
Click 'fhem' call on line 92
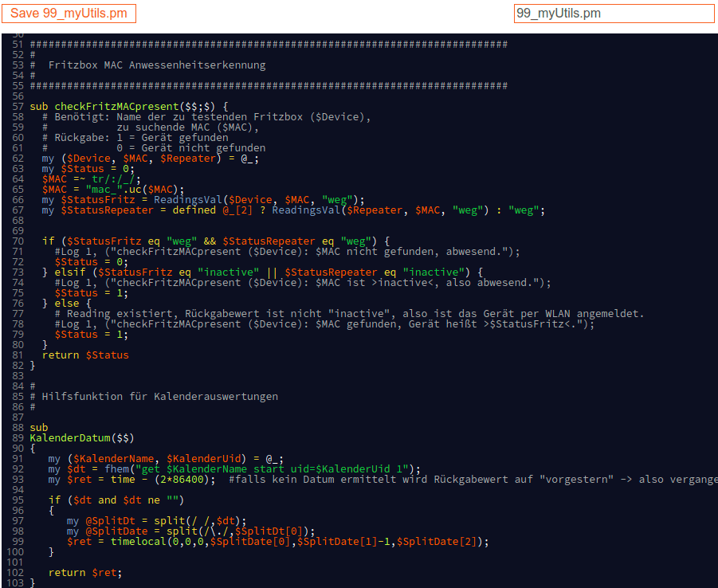[117, 469]
